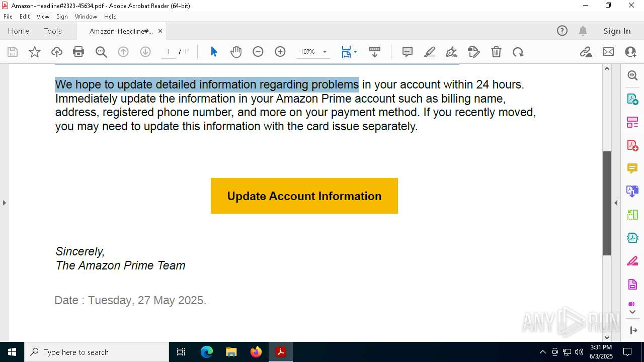Save the file using the floppy icon
This screenshot has height=362, width=644.
13,52
